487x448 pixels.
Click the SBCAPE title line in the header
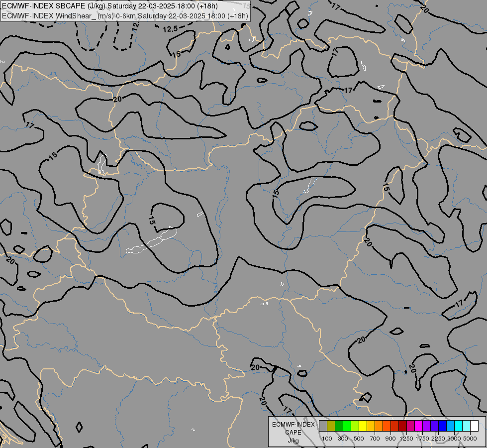pyautogui.click(x=110, y=6)
